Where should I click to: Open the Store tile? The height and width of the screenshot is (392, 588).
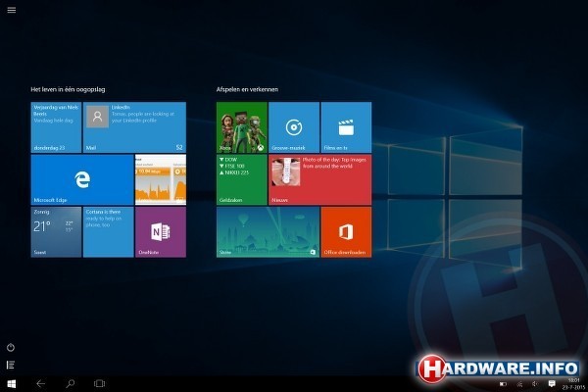coord(267,231)
